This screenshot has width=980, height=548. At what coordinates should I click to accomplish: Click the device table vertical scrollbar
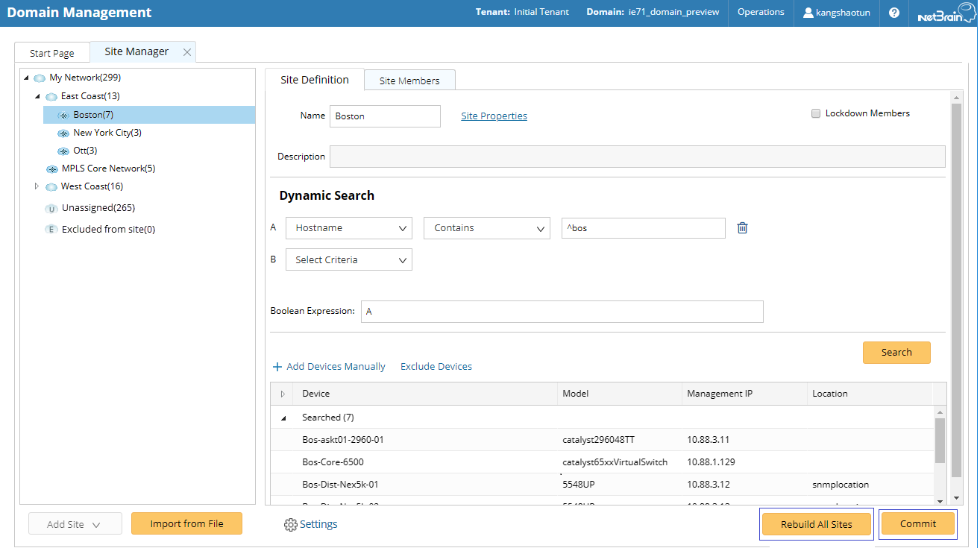(x=939, y=441)
